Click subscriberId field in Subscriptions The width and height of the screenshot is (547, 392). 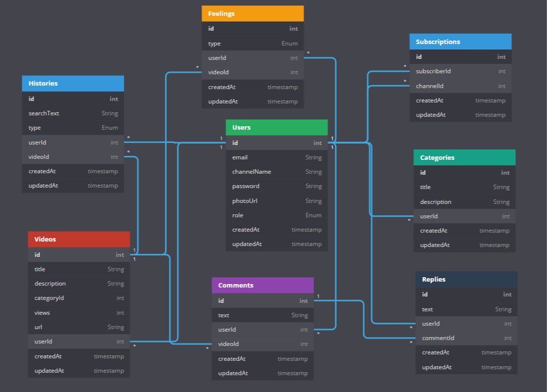tap(460, 71)
